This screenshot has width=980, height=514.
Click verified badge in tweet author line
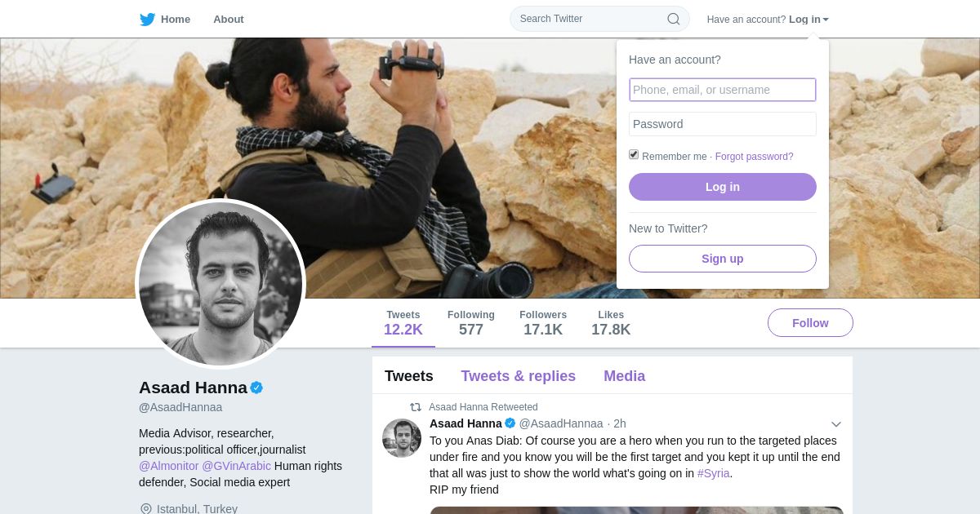(x=510, y=423)
